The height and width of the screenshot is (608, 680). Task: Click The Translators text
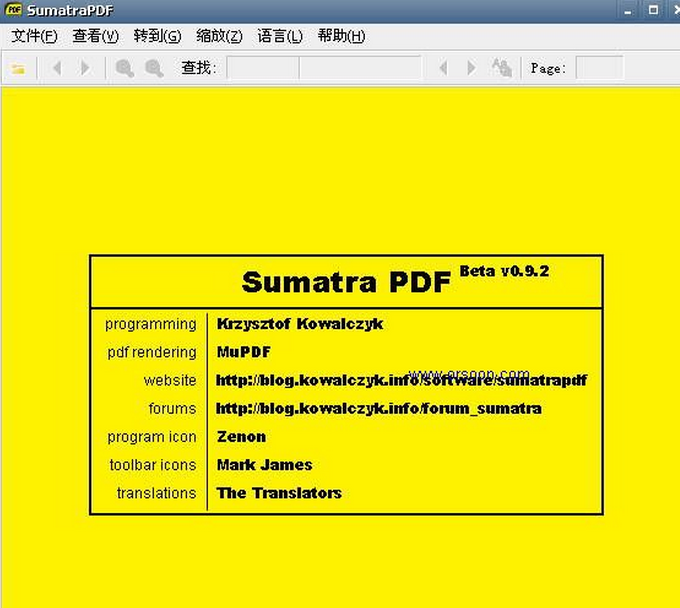point(279,493)
